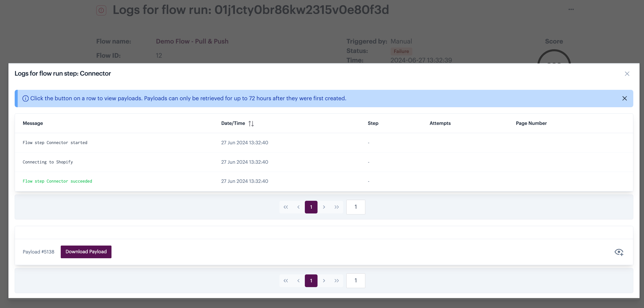Image resolution: width=644 pixels, height=308 pixels.
Task: Select page 1 in logs pagination
Action: tap(311, 207)
